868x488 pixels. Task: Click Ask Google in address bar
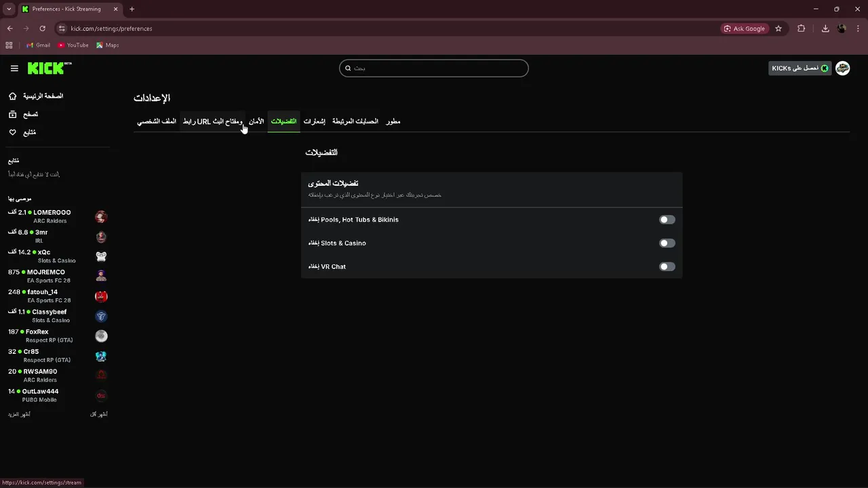[745, 28]
